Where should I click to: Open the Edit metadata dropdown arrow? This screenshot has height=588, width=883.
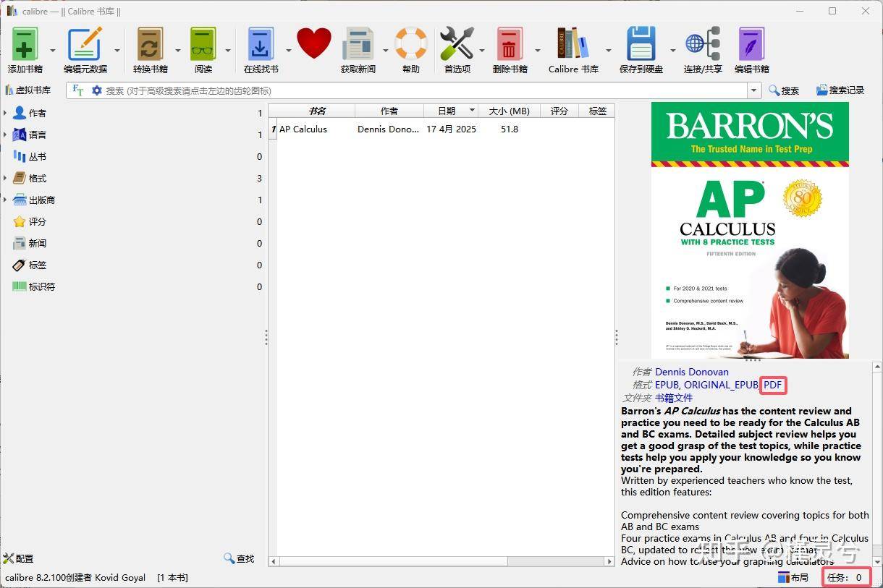click(117, 51)
